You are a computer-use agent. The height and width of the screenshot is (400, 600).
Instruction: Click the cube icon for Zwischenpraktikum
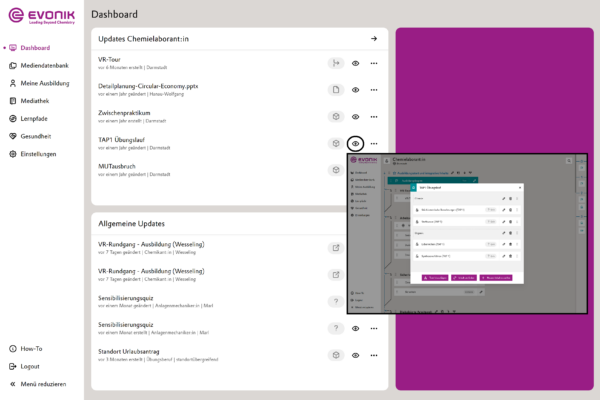[336, 116]
